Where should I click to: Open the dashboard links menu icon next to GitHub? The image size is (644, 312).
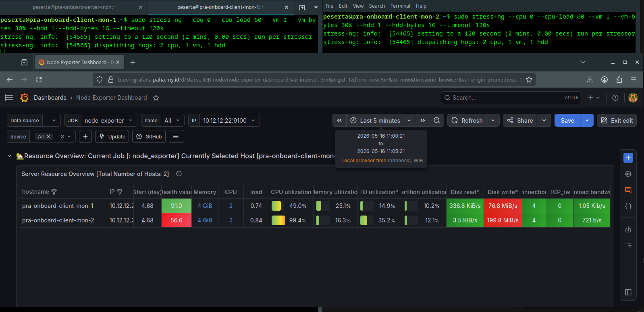point(176,136)
